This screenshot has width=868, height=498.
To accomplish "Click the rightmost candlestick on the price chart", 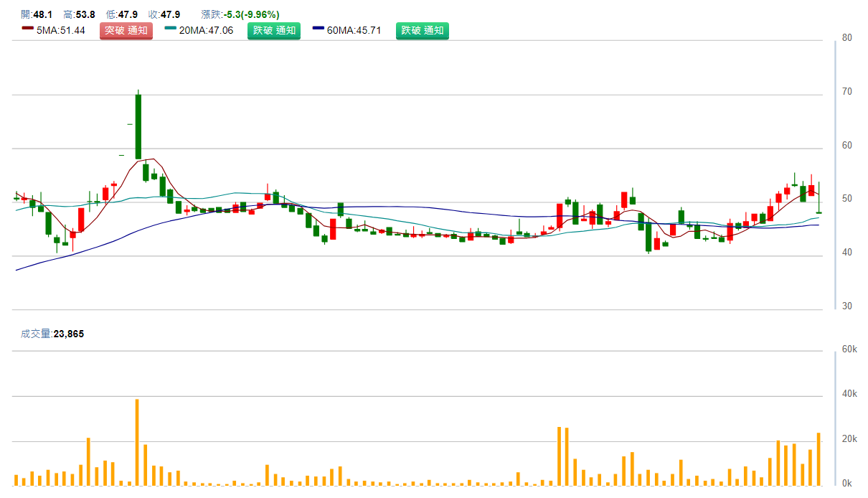I will tap(819, 212).
